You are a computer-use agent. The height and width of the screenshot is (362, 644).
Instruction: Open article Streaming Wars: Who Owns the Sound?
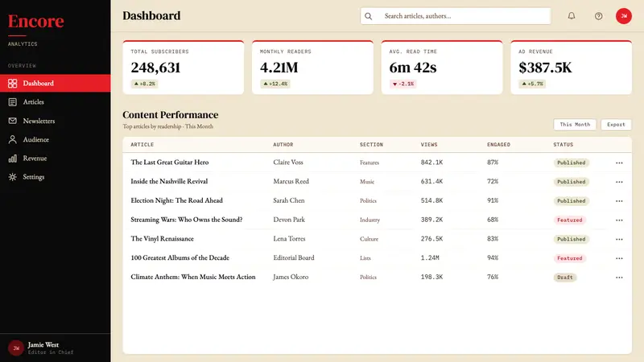(187, 220)
